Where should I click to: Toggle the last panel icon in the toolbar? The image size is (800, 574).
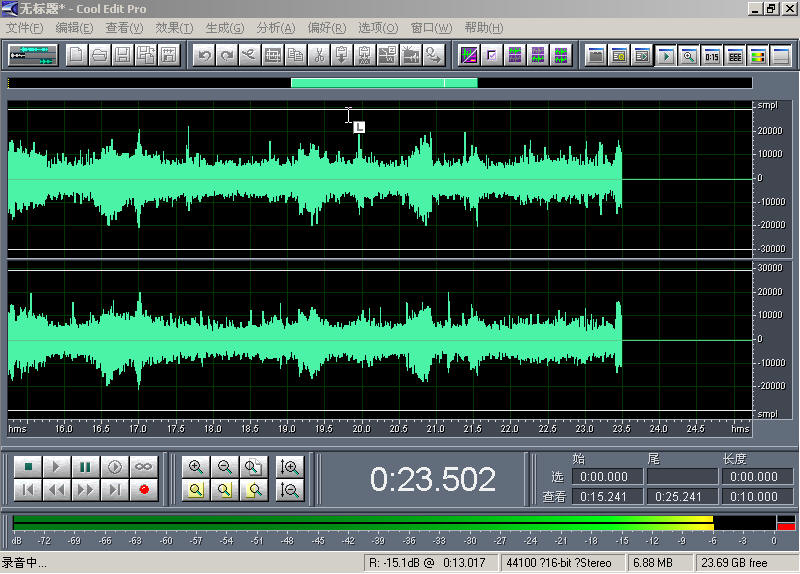pos(781,55)
